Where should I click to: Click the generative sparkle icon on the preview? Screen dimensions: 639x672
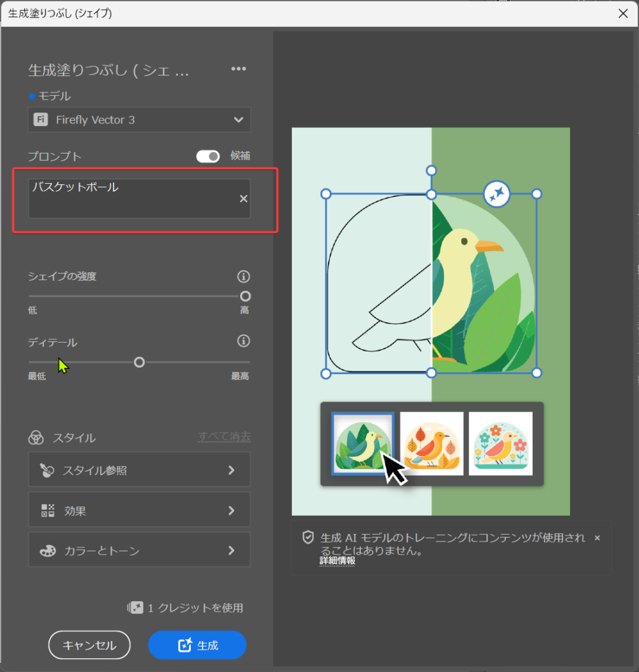coord(497,194)
